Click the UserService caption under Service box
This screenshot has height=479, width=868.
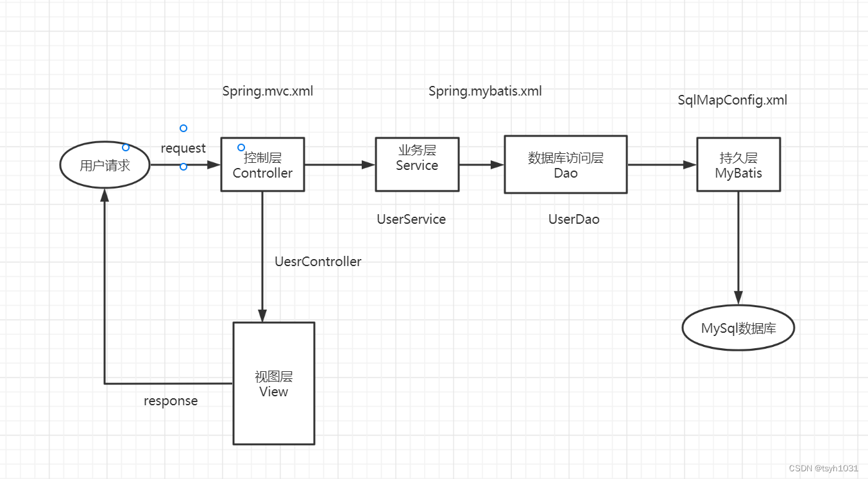coord(411,219)
